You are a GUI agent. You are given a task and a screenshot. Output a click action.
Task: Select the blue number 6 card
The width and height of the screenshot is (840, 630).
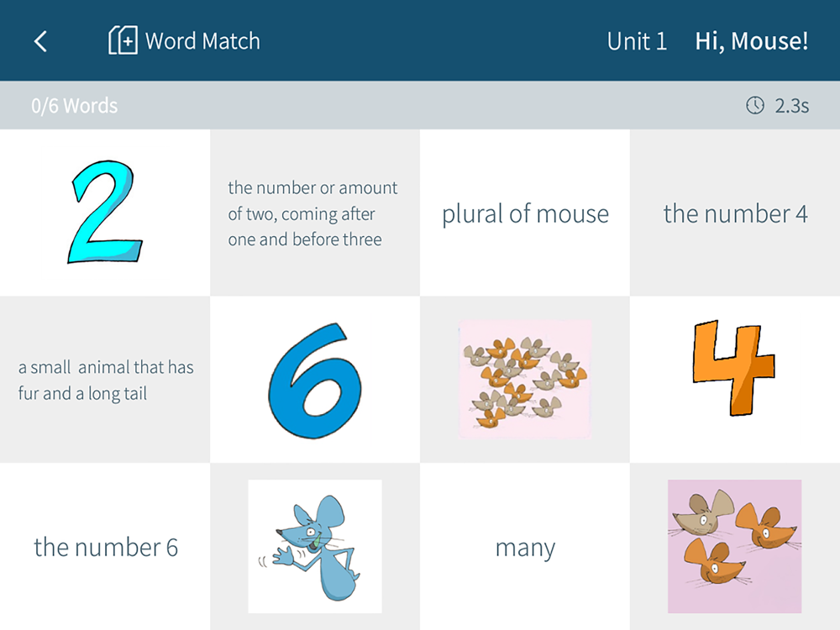tap(315, 380)
